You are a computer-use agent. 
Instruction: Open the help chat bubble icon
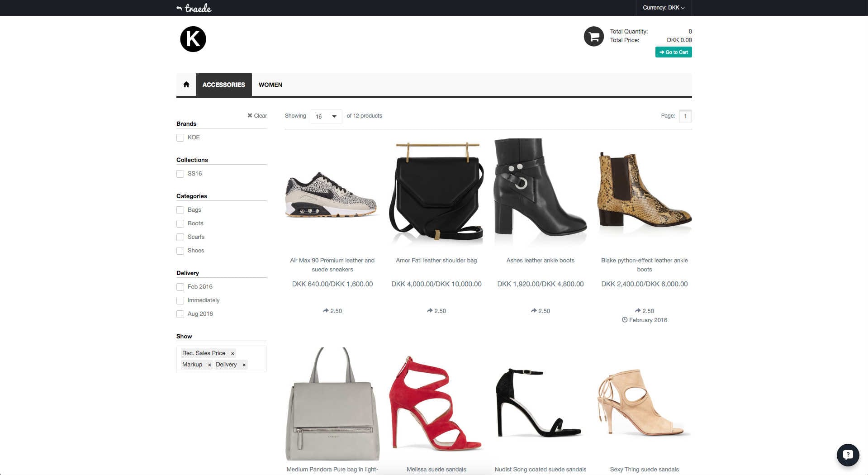(x=847, y=455)
